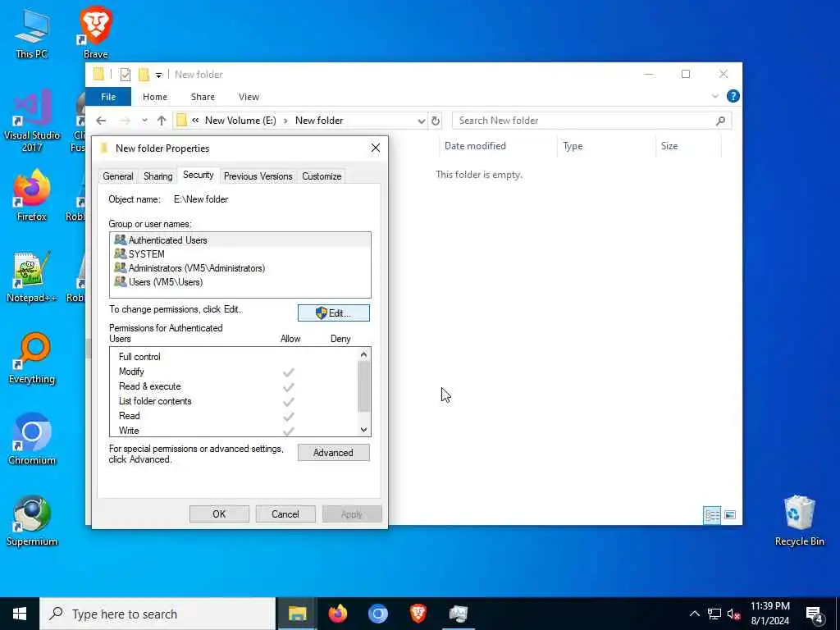Switch to the Previous Versions tab

pyautogui.click(x=258, y=176)
